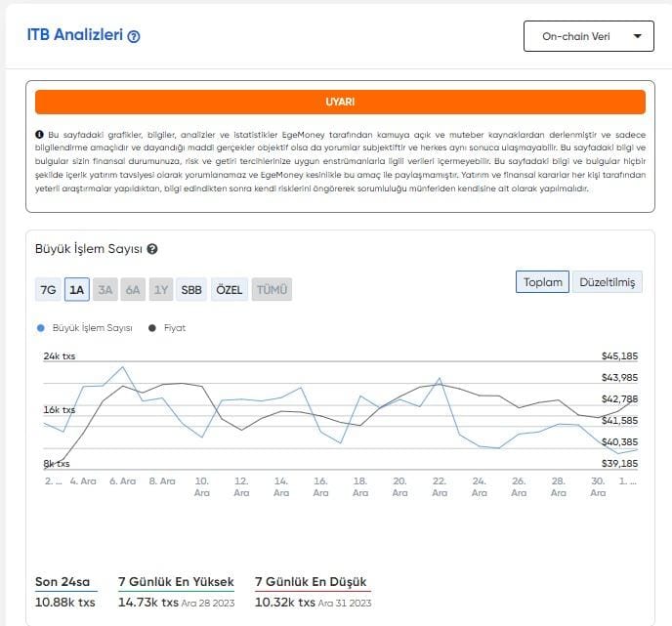Select the 1A time range
The height and width of the screenshot is (626, 672).
point(77,290)
